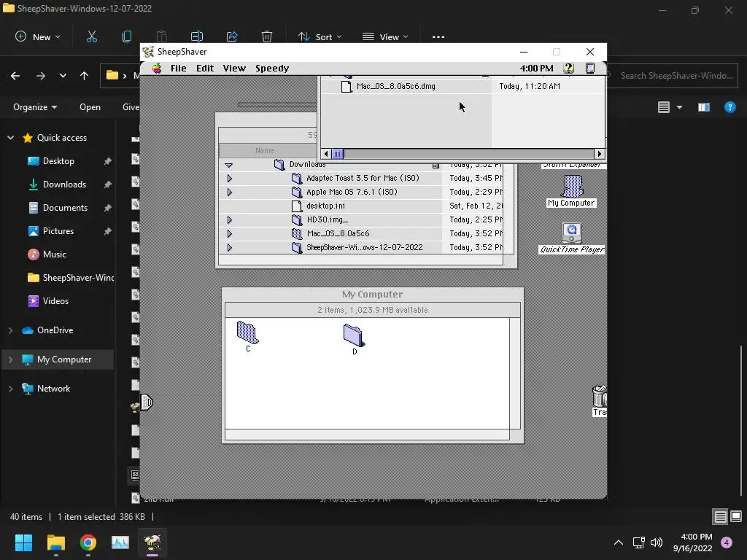The height and width of the screenshot is (560, 747).
Task: Click the Share icon in Explorer toolbar
Action: (232, 36)
